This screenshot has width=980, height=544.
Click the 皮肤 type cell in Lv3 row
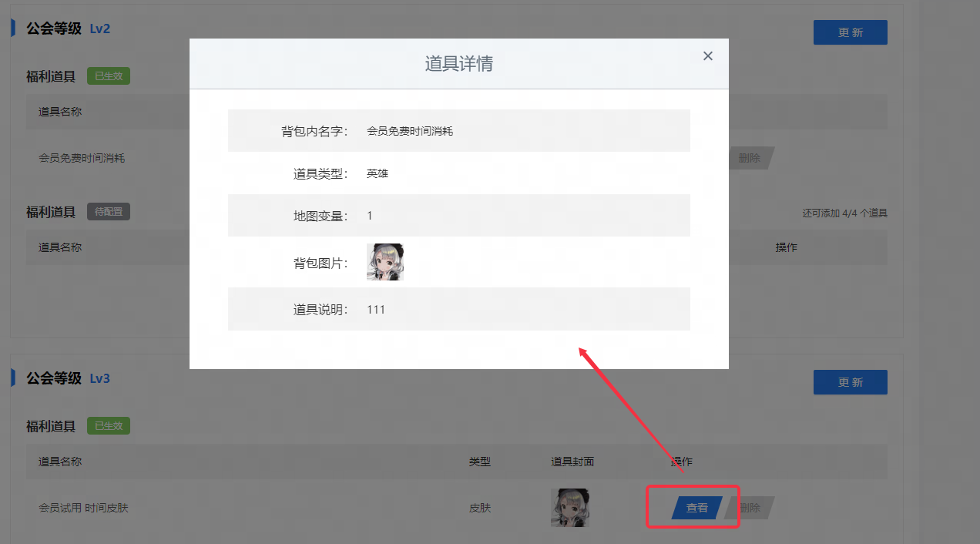[x=480, y=508]
